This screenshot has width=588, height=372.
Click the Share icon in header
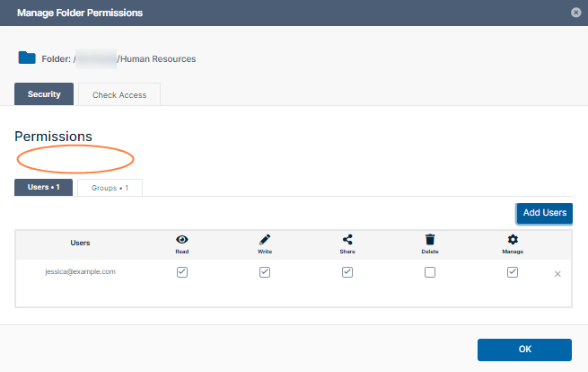(x=347, y=240)
